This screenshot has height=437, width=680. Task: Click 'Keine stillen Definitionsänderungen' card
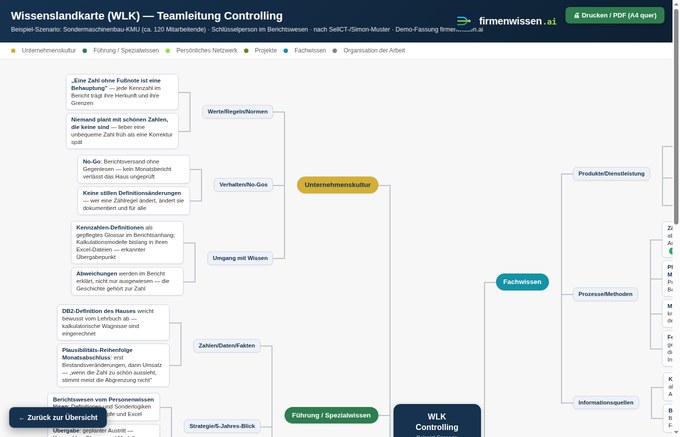click(134, 201)
